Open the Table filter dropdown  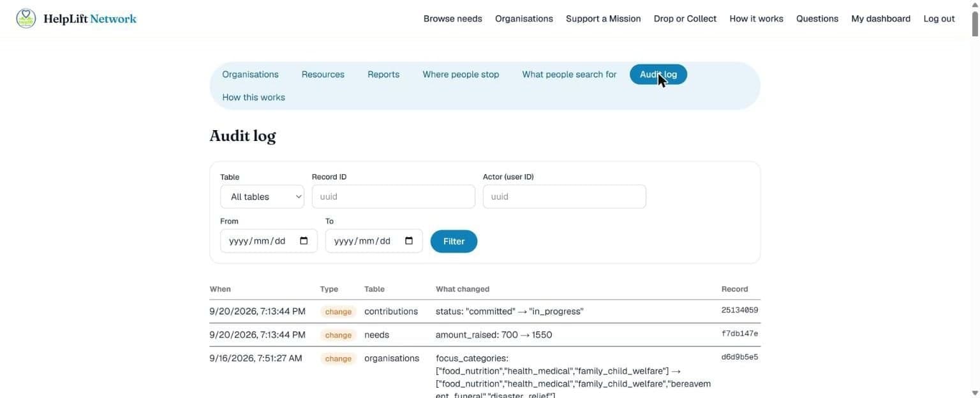tap(262, 196)
